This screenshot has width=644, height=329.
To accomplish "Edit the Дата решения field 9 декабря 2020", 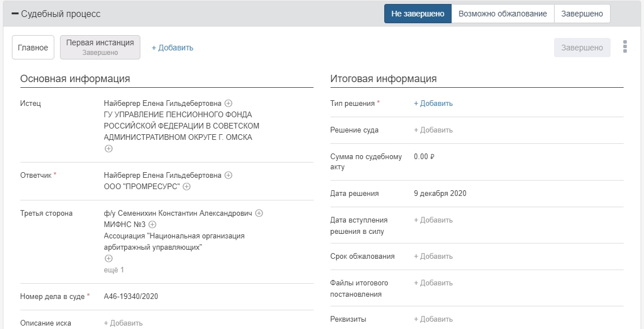I will coord(440,194).
